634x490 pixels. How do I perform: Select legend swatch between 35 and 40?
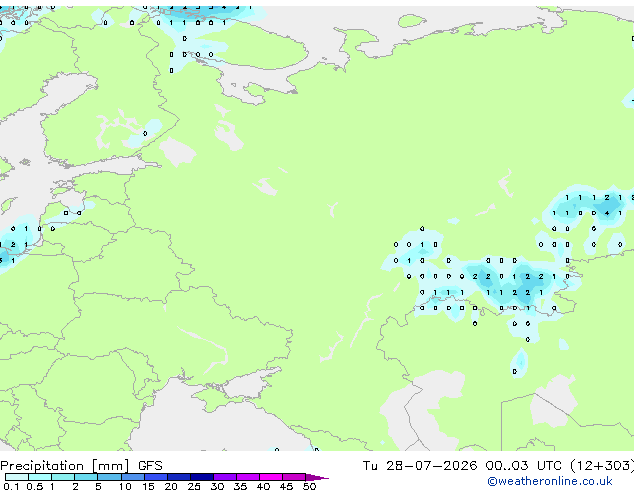tap(248, 477)
